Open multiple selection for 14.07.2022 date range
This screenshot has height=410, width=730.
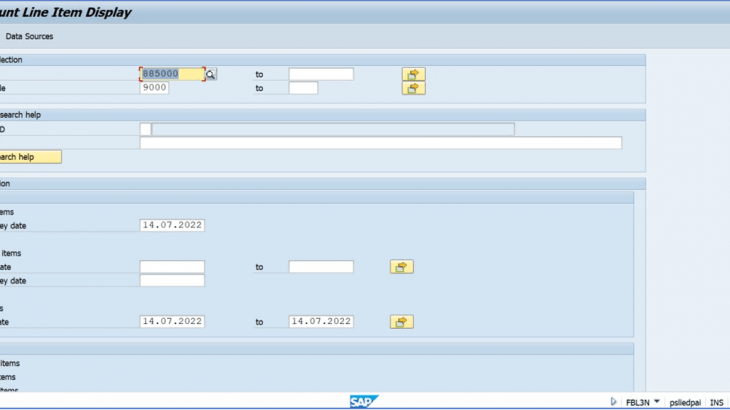click(x=401, y=322)
